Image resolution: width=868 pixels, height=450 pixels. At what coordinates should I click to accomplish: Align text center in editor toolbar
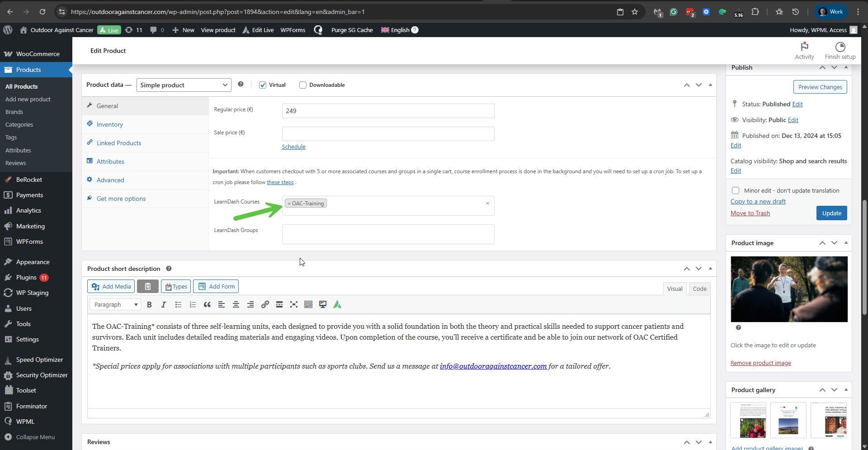coord(236,305)
